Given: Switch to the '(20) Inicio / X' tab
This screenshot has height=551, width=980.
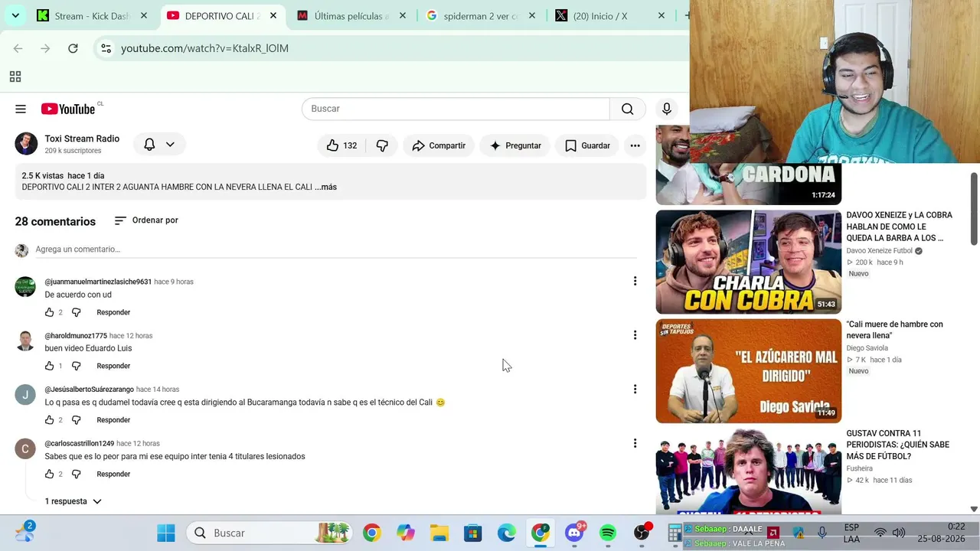Looking at the screenshot, I should click(610, 16).
